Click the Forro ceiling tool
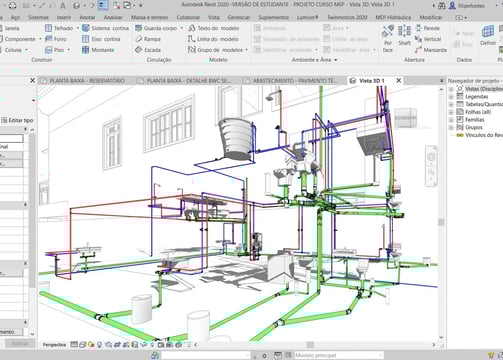This screenshot has height=360, width=503. pos(56,39)
